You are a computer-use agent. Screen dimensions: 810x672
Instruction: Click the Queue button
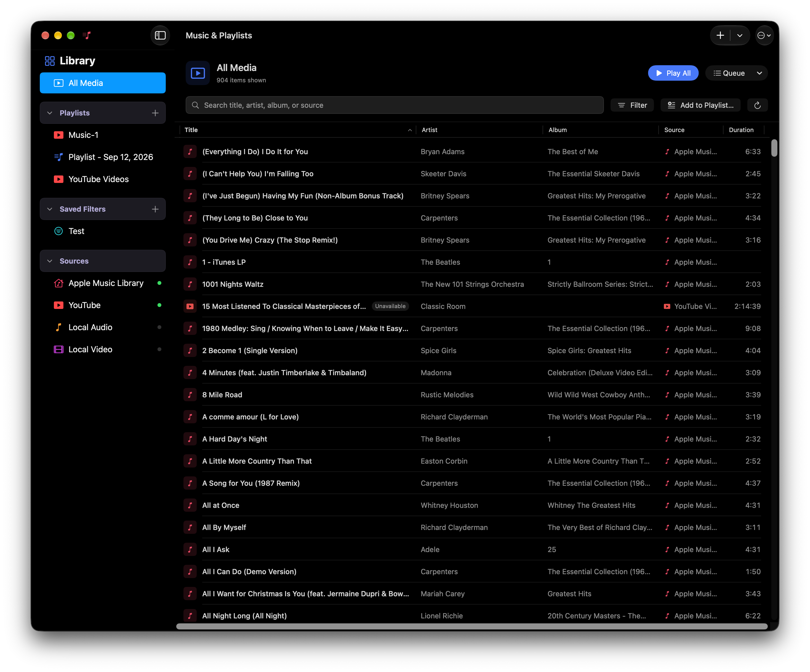pyautogui.click(x=729, y=73)
